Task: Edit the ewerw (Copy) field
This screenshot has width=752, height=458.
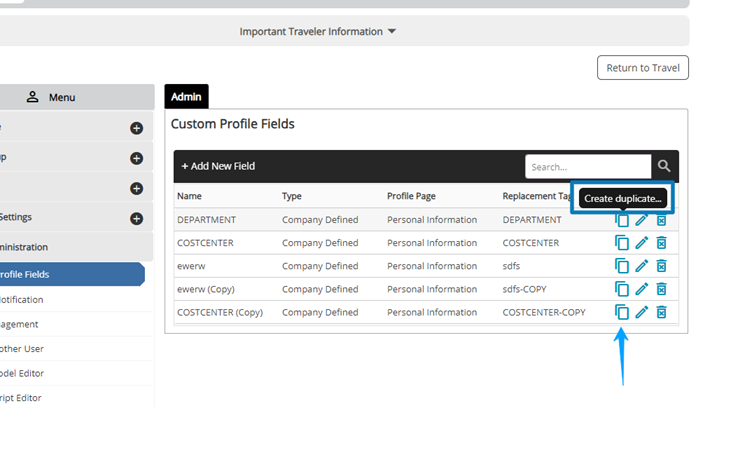Action: pyautogui.click(x=642, y=289)
